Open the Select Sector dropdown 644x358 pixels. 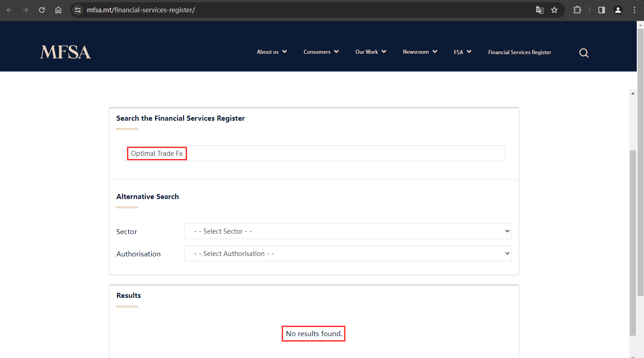pos(348,231)
